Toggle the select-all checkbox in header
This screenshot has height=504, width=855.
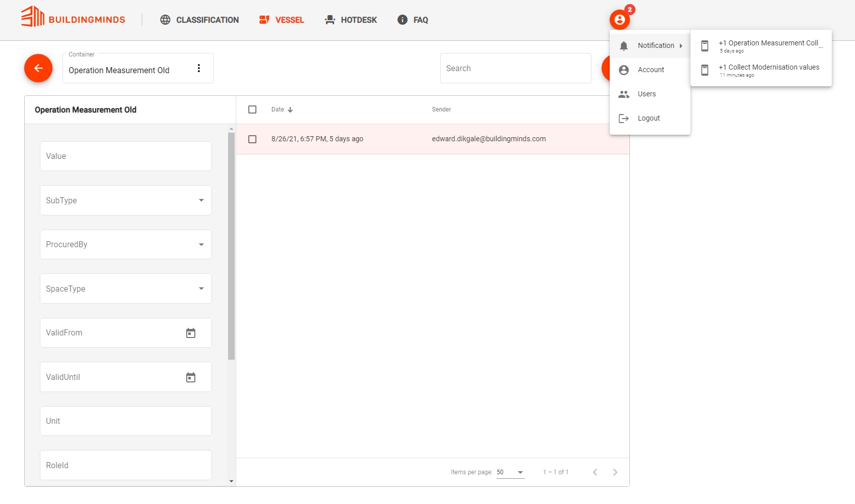tap(252, 109)
